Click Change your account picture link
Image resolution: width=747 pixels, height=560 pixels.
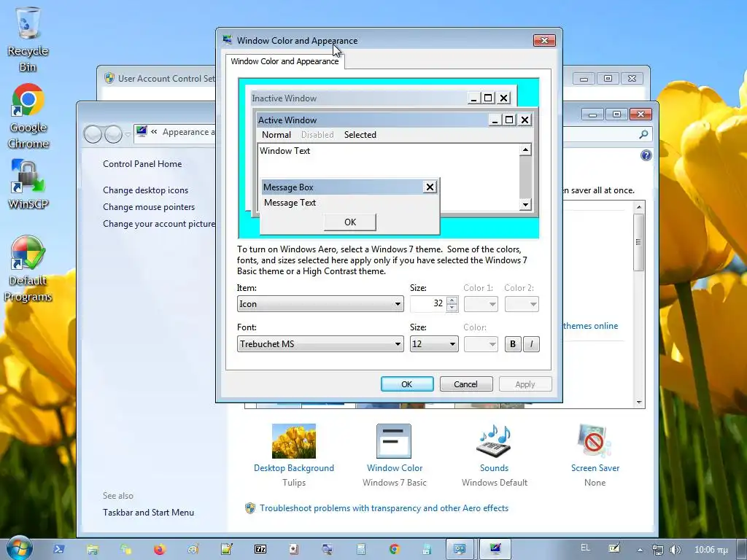158,223
